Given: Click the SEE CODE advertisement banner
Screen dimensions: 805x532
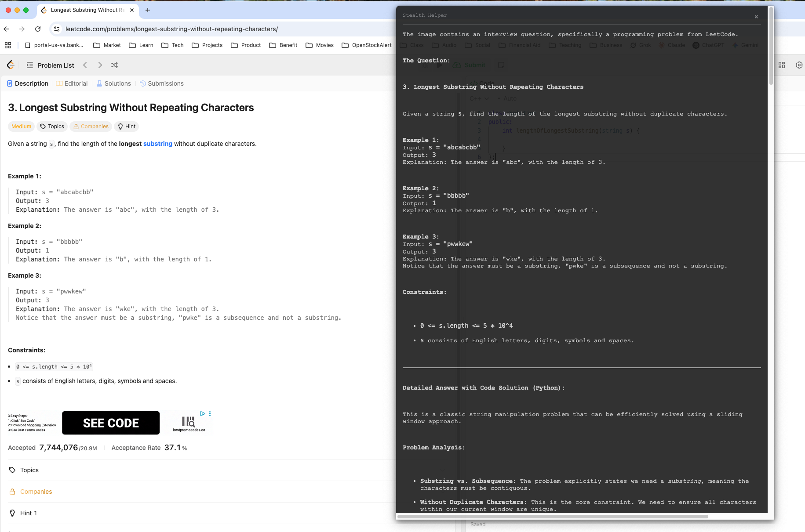Looking at the screenshot, I should [111, 423].
